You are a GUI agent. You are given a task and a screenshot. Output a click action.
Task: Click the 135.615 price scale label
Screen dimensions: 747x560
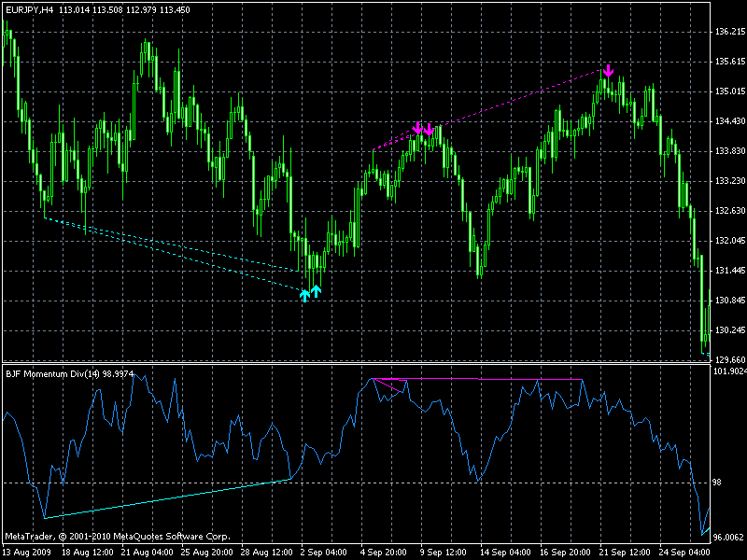730,62
